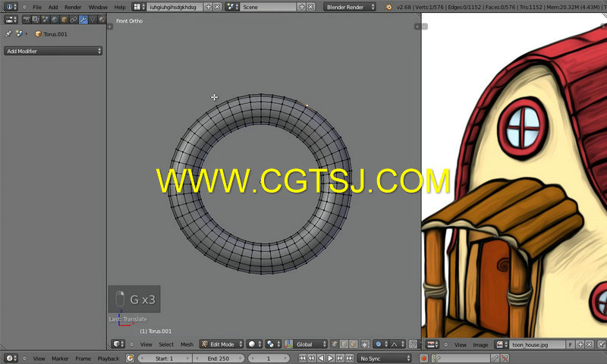Expand the 3D view properties region

coord(417,27)
